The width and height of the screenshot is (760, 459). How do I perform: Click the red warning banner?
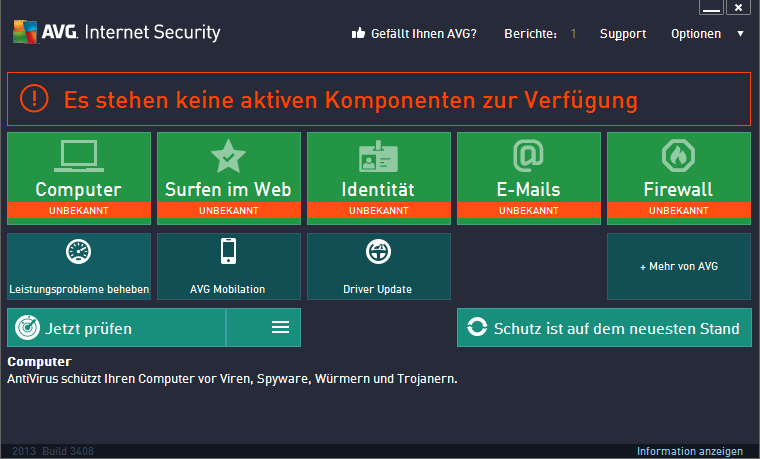379,99
